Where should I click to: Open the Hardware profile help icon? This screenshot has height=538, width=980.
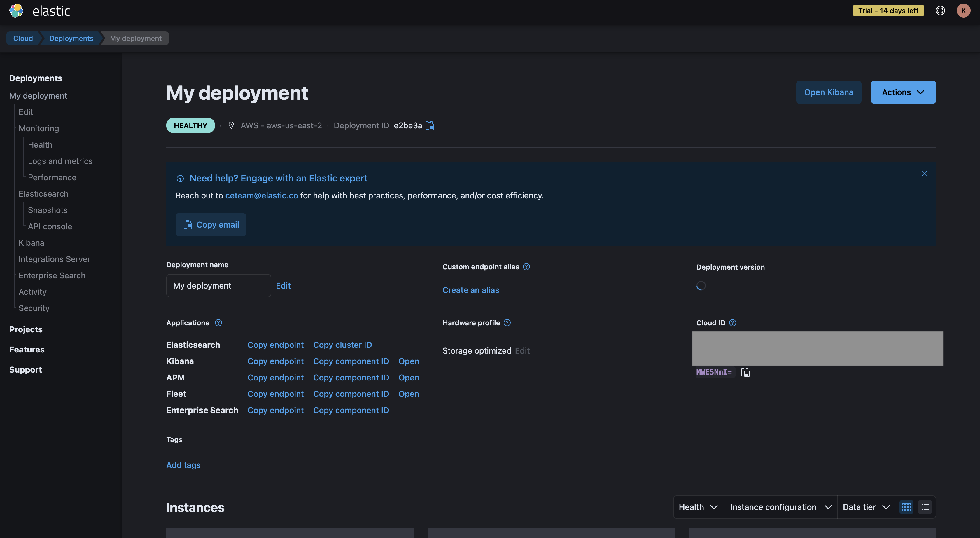(507, 323)
